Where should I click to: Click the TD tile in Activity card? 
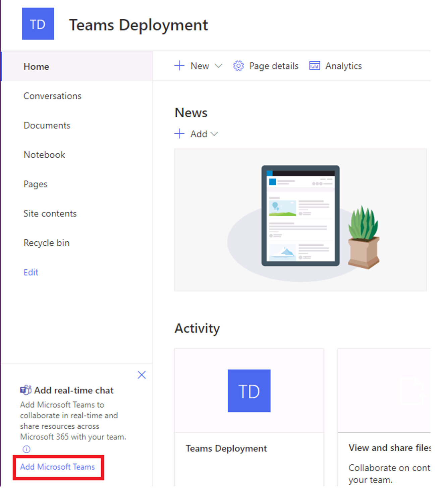tap(249, 391)
